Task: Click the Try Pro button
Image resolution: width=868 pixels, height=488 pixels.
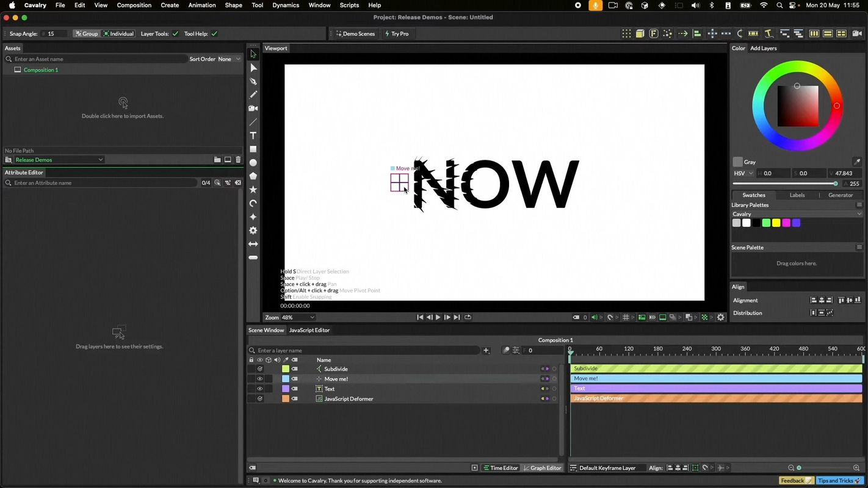Action: tap(397, 34)
